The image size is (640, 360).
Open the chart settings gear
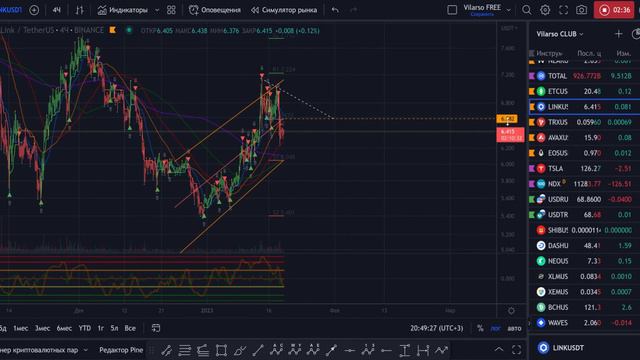coord(545,10)
